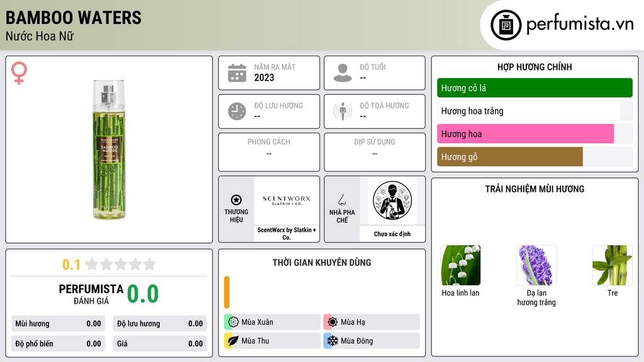
Task: Click the orange recommended-time bar
Action: [x=226, y=292]
